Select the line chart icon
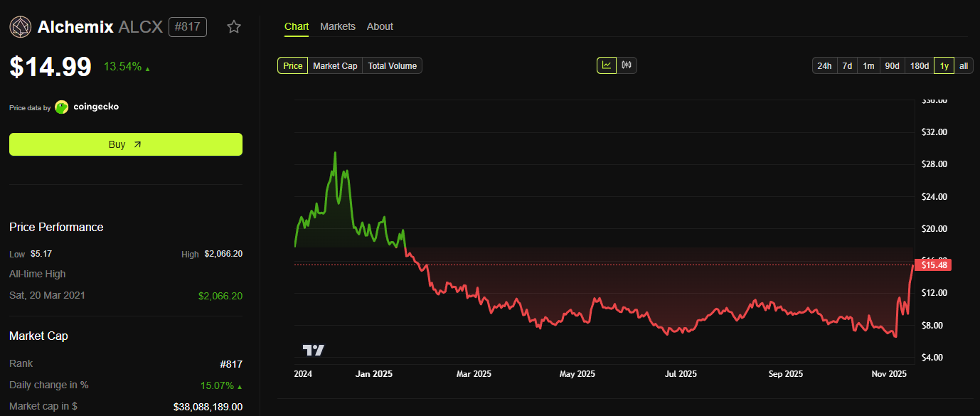The height and width of the screenshot is (416, 980). (x=607, y=65)
